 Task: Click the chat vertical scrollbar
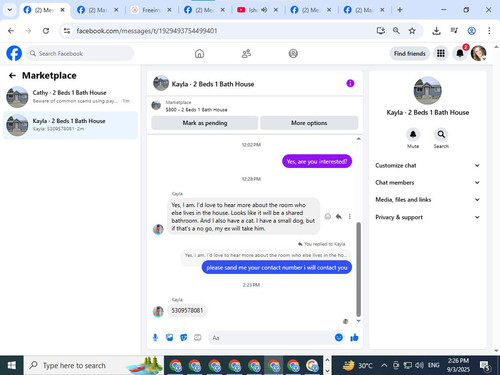tap(359, 269)
